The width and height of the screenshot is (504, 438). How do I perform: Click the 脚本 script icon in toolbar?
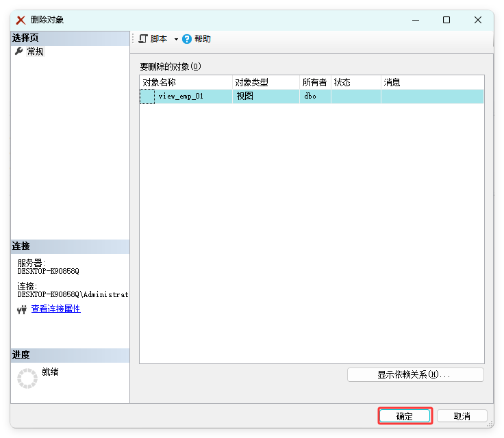(143, 39)
